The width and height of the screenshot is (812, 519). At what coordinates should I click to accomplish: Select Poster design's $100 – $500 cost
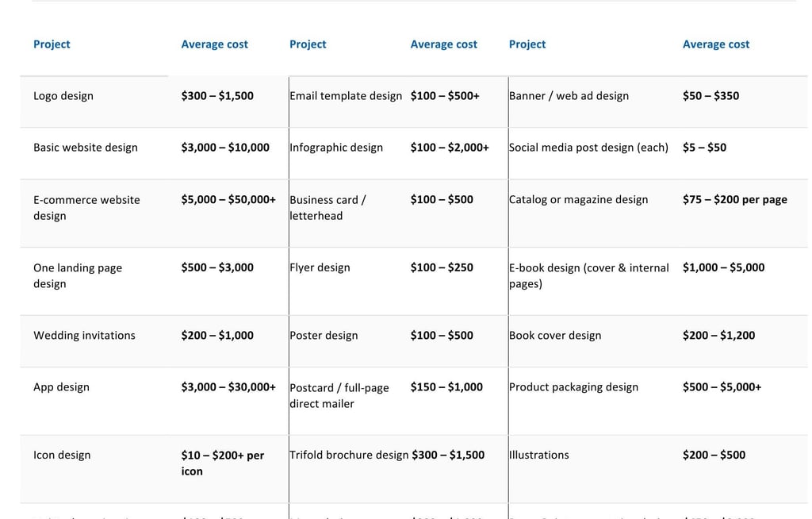[442, 336]
